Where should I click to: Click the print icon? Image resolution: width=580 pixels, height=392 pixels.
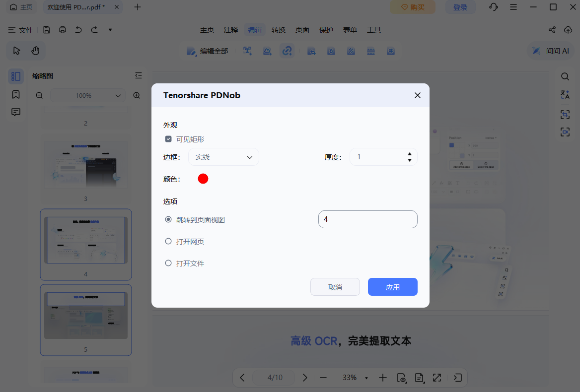[x=63, y=30]
